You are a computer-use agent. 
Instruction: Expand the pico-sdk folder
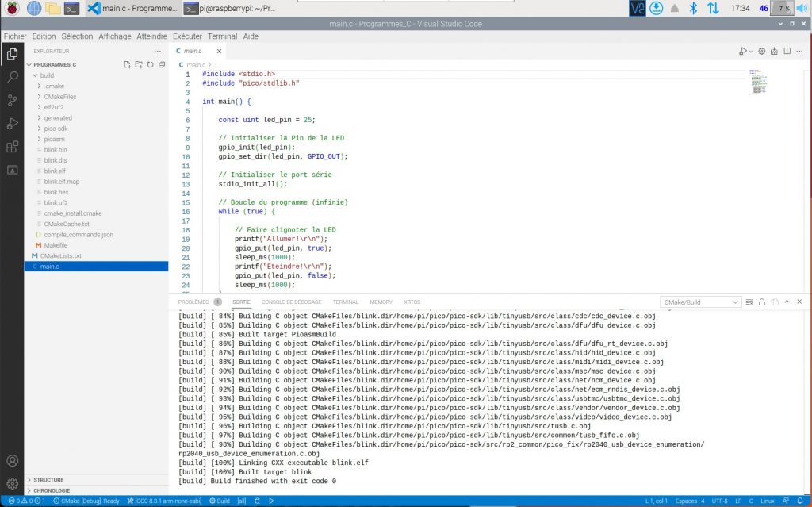click(56, 128)
